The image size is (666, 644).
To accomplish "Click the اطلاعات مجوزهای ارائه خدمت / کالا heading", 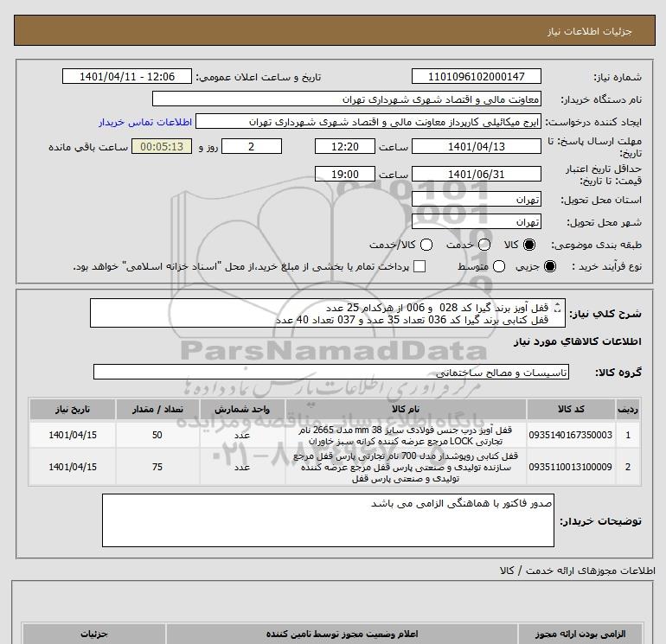I will click(x=577, y=571).
